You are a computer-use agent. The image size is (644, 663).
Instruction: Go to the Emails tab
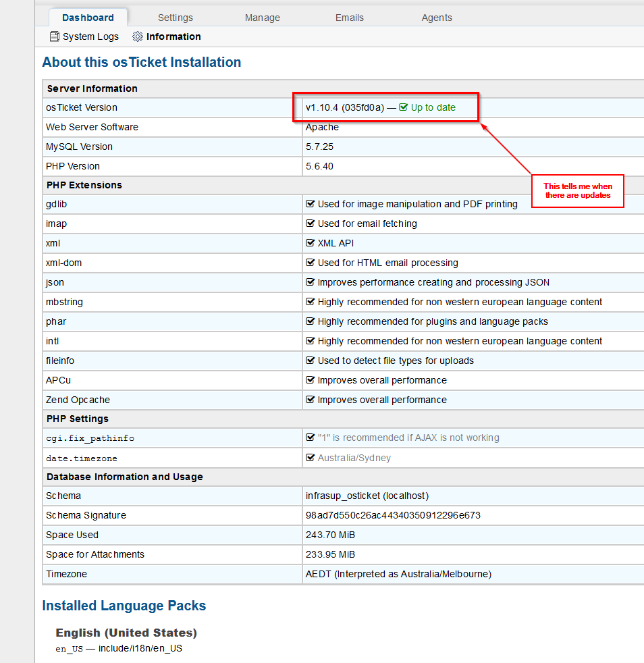pyautogui.click(x=349, y=18)
